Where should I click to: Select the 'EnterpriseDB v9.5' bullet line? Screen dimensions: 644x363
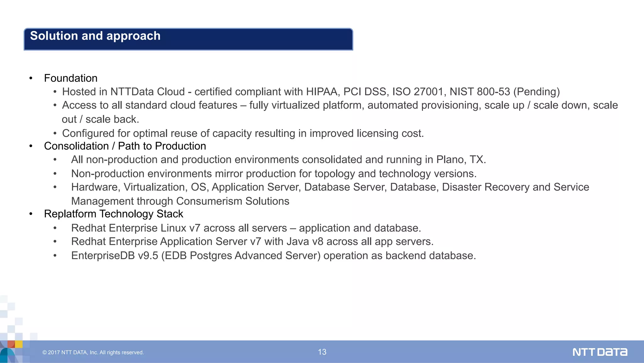pyautogui.click(x=274, y=256)
